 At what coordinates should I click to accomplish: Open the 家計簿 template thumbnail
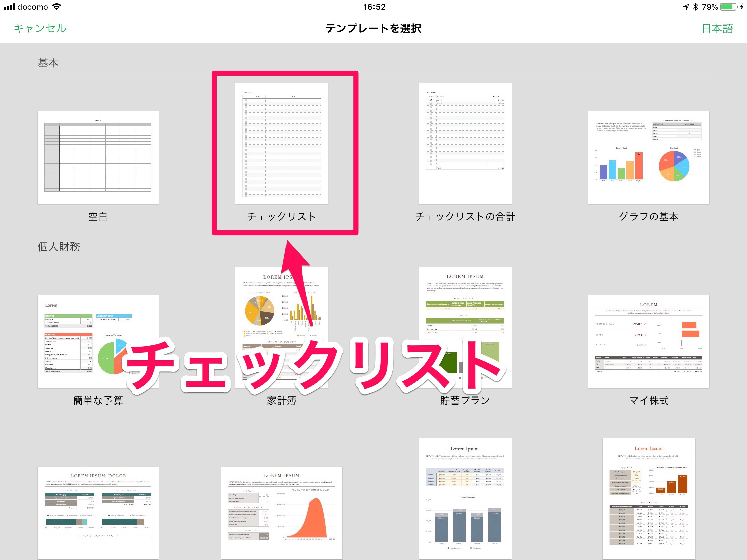click(282, 327)
